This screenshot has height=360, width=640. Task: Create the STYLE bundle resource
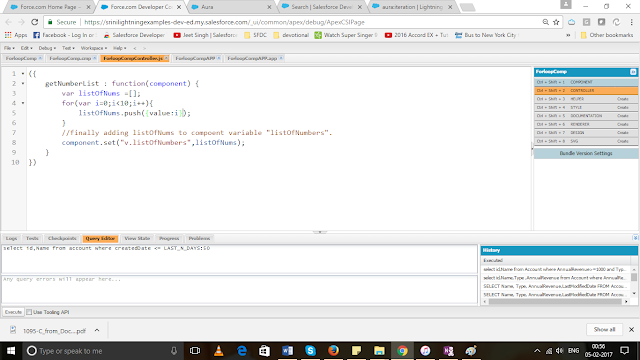(622, 107)
